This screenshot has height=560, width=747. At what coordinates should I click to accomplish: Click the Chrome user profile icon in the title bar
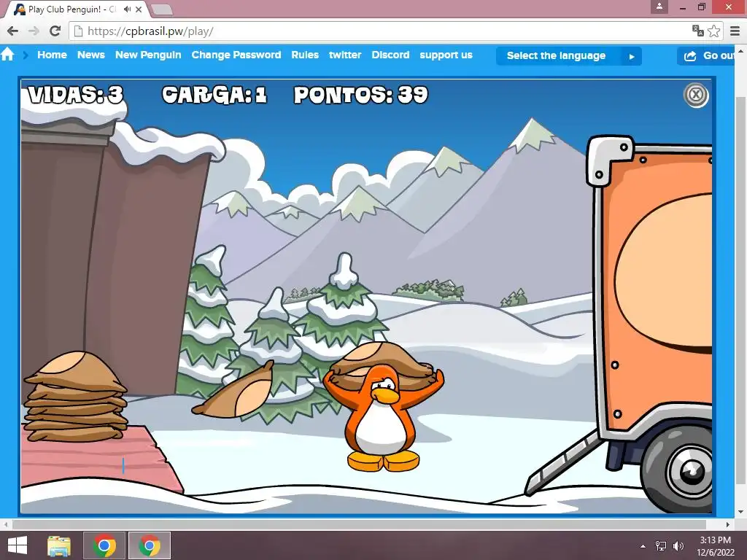(659, 7)
